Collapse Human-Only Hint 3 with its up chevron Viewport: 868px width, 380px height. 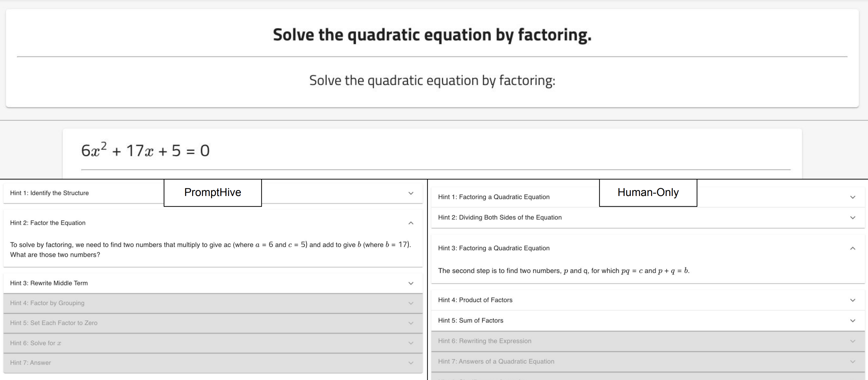[x=852, y=248]
